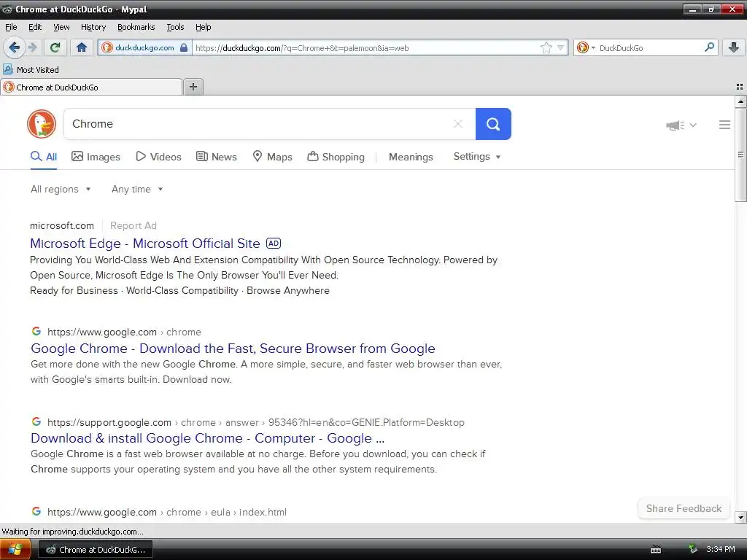
Task: Open the File menu
Action: point(11,27)
